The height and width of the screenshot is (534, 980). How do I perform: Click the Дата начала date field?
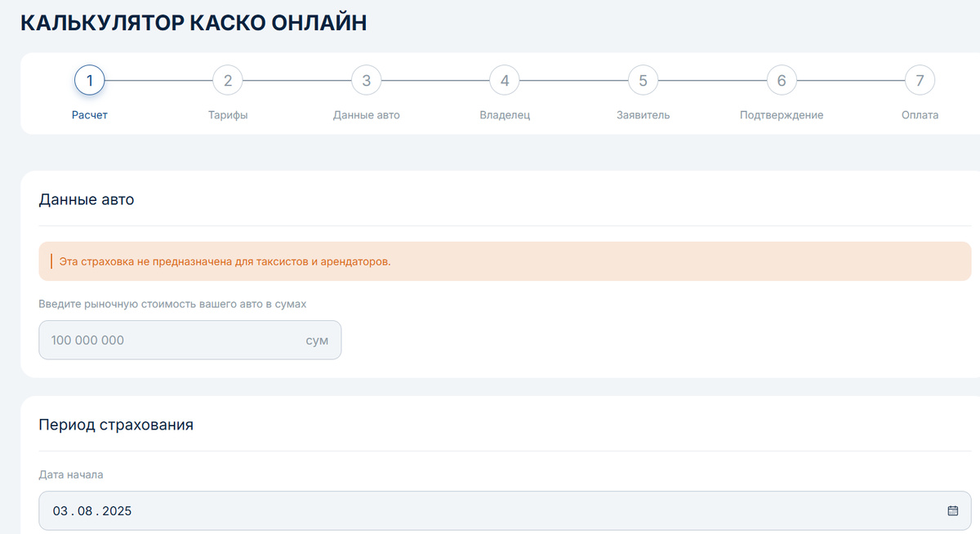505,511
